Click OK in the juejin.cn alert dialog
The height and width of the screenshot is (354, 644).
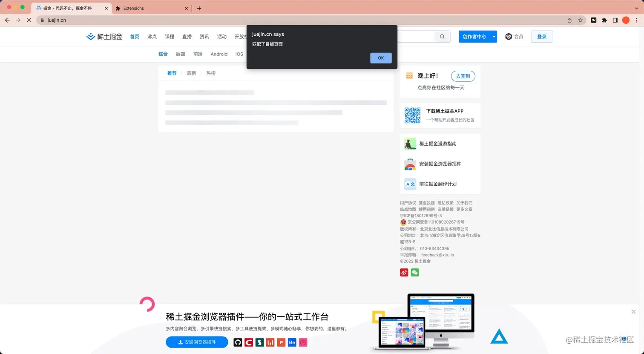[x=381, y=58]
